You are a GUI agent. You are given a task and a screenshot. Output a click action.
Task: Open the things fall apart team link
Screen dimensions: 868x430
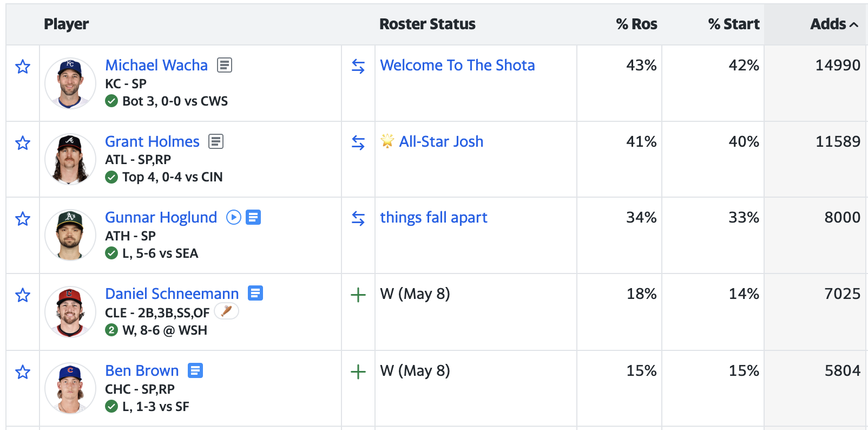(x=433, y=217)
